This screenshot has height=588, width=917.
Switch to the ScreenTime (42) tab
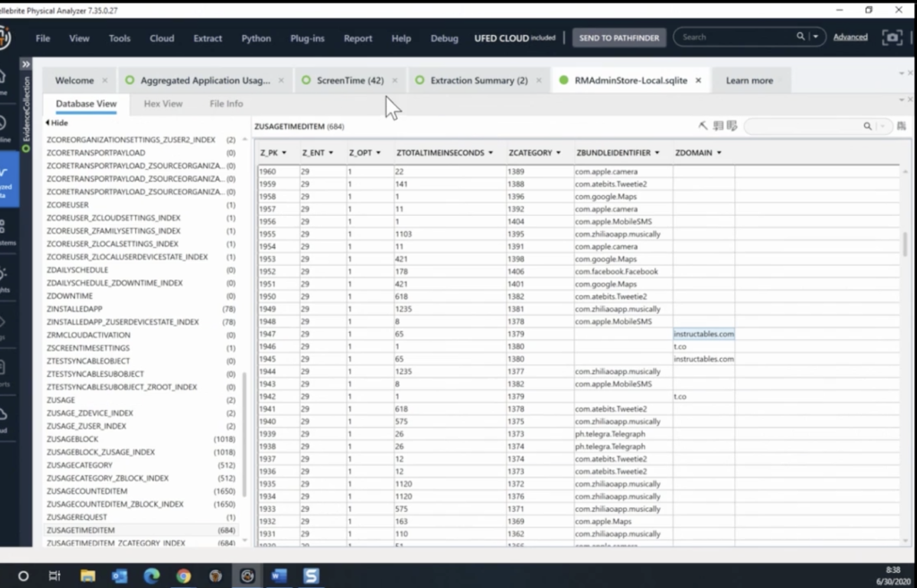[x=350, y=81]
